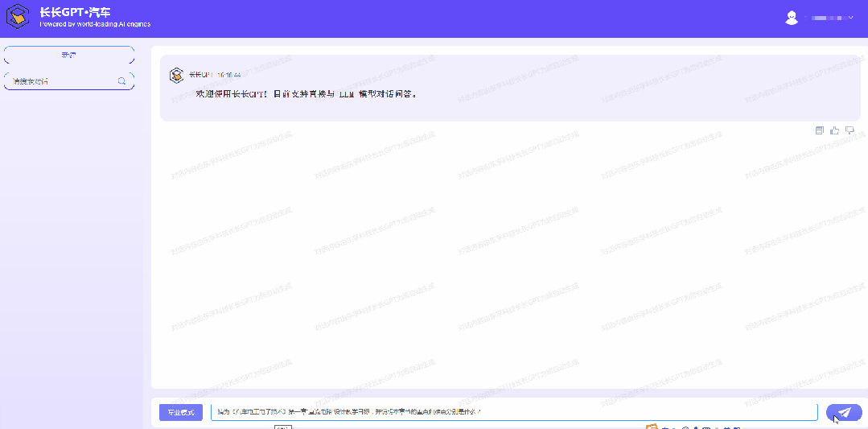Copy the welcome message via the copy icon

[x=820, y=130]
